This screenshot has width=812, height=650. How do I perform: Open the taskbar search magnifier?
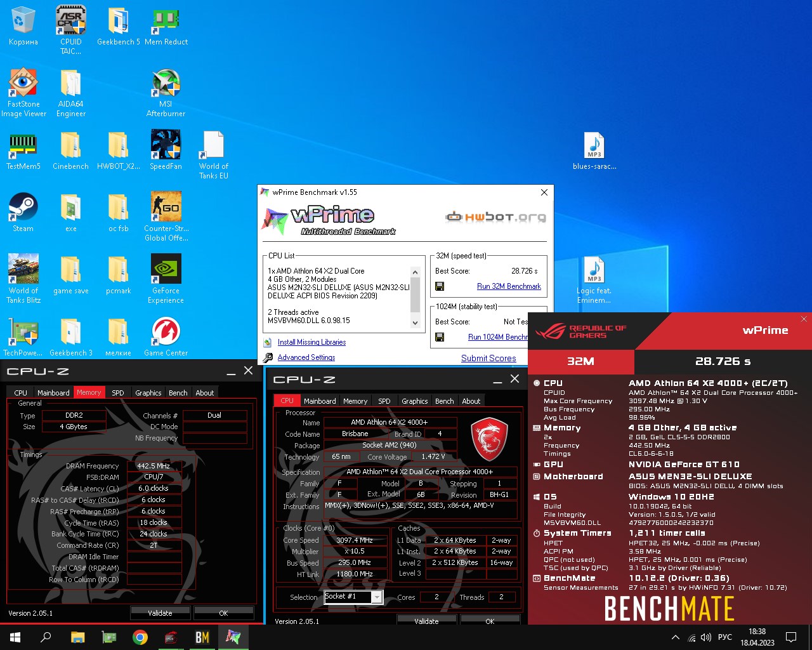pos(46,637)
